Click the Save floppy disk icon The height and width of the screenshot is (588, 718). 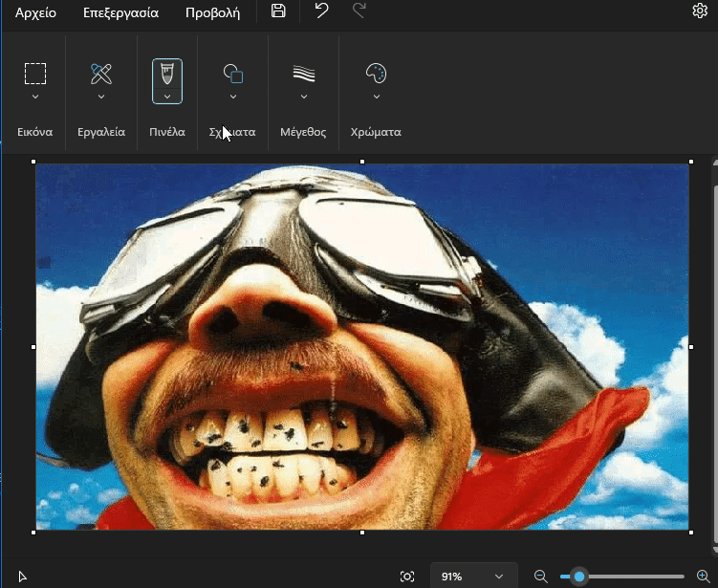(278, 11)
